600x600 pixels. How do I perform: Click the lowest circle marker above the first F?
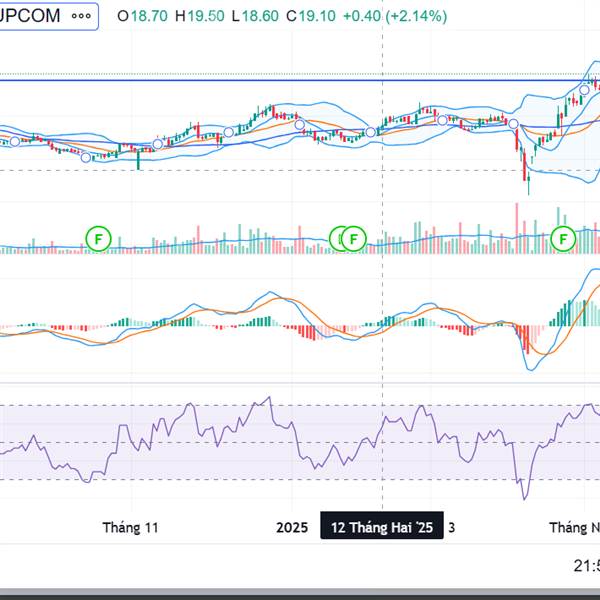pyautogui.click(x=86, y=157)
